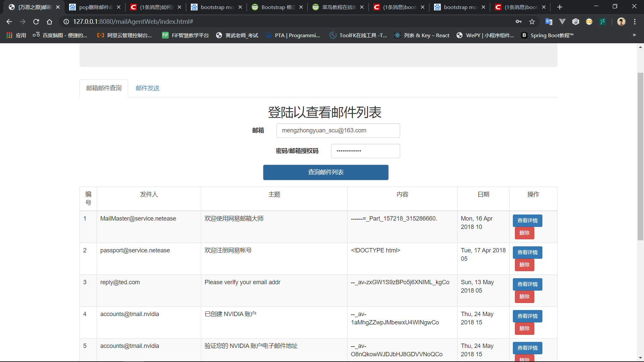
Task: Select the 邮箱邮件查询 tab
Action: 104,88
